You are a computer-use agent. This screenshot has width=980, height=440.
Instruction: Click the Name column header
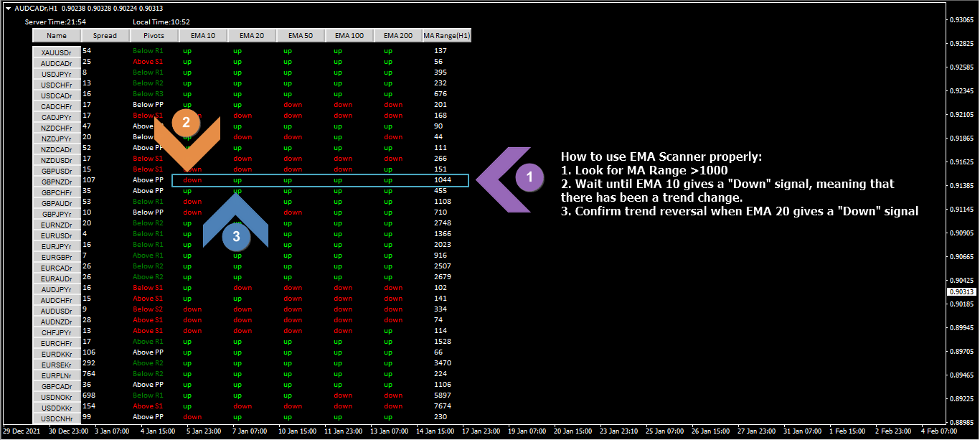[x=57, y=35]
